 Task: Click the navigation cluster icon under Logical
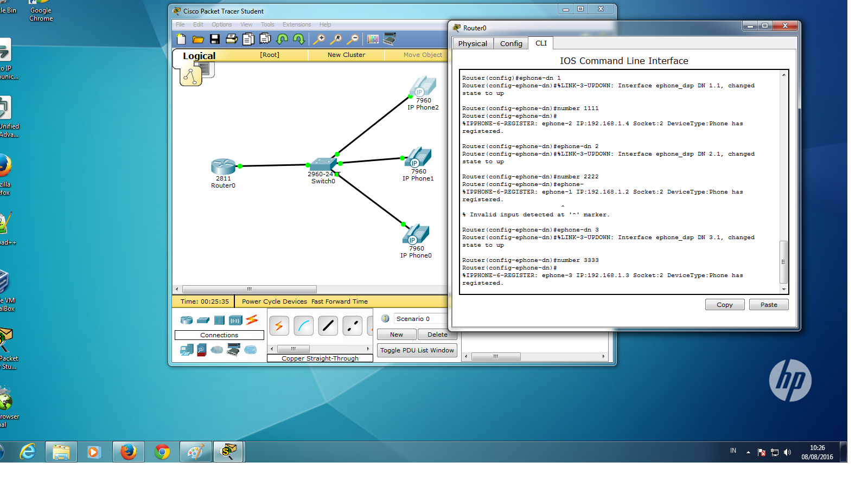pos(191,76)
